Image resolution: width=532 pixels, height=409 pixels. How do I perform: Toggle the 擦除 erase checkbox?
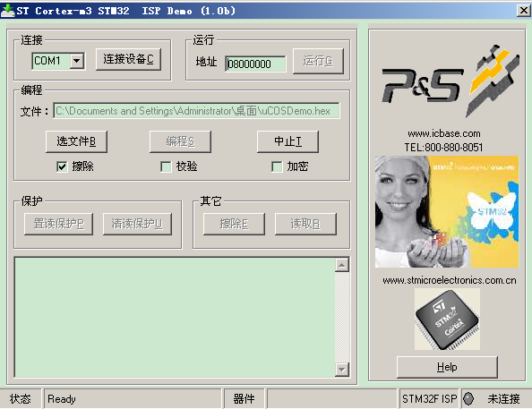click(x=62, y=166)
